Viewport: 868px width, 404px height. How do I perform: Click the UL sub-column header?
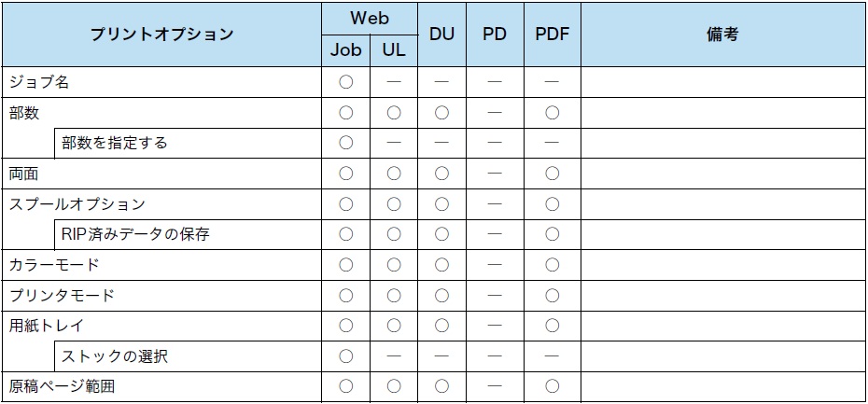[394, 50]
